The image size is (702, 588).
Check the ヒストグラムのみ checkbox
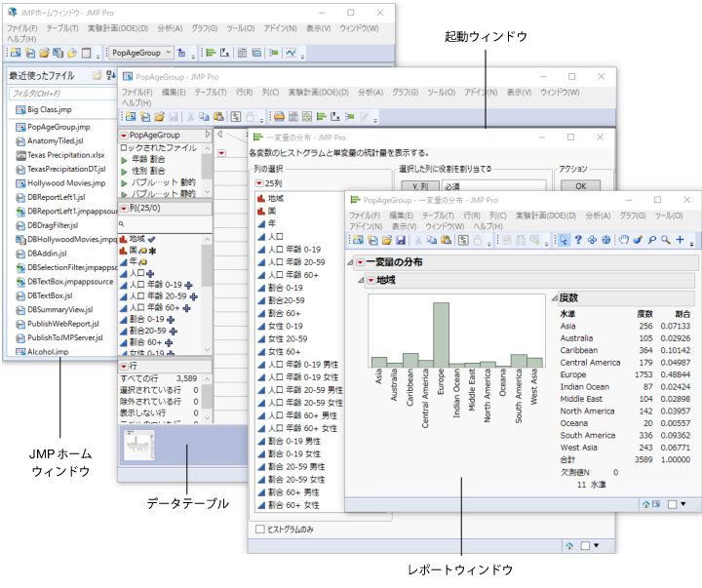point(260,529)
